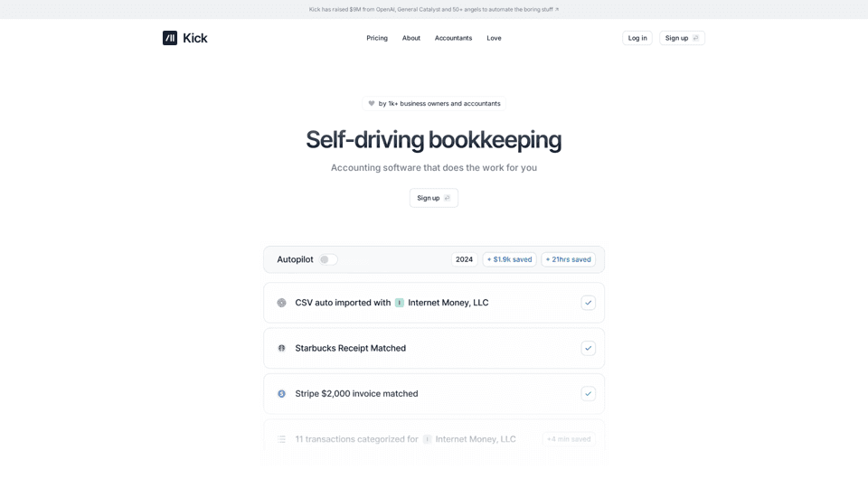The image size is (868, 488).
Task: Toggle the Stripe $2,000 invoice matched checkbox
Action: click(588, 393)
